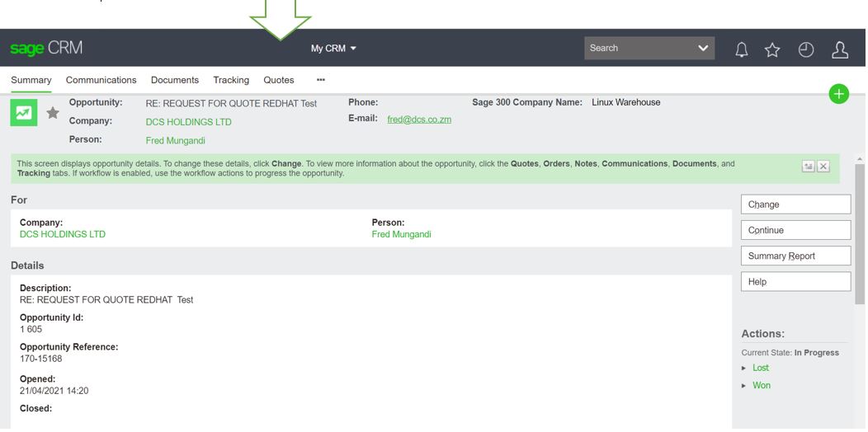Open favorites star icon in header
The height and width of the screenshot is (432, 868).
772,49
